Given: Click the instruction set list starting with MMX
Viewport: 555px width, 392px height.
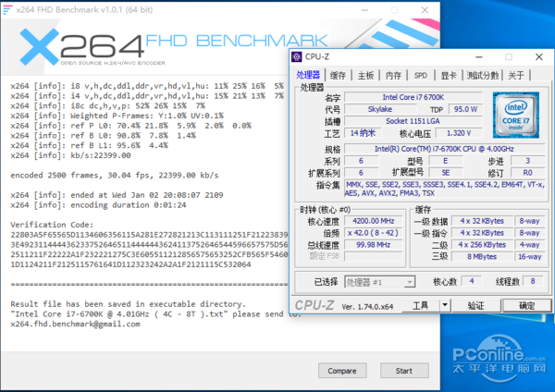Looking at the screenshot, I should coord(445,189).
